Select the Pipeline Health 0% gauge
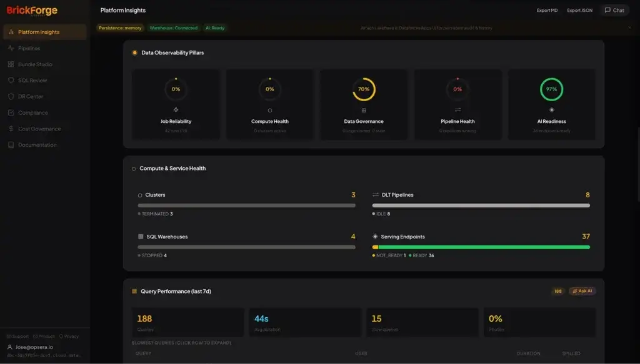Viewport: 640px width, 364px height. [457, 89]
